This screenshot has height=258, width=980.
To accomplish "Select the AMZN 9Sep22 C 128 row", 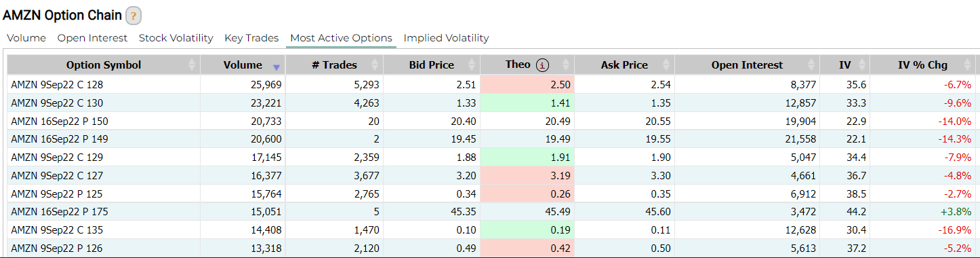I will [x=491, y=85].
